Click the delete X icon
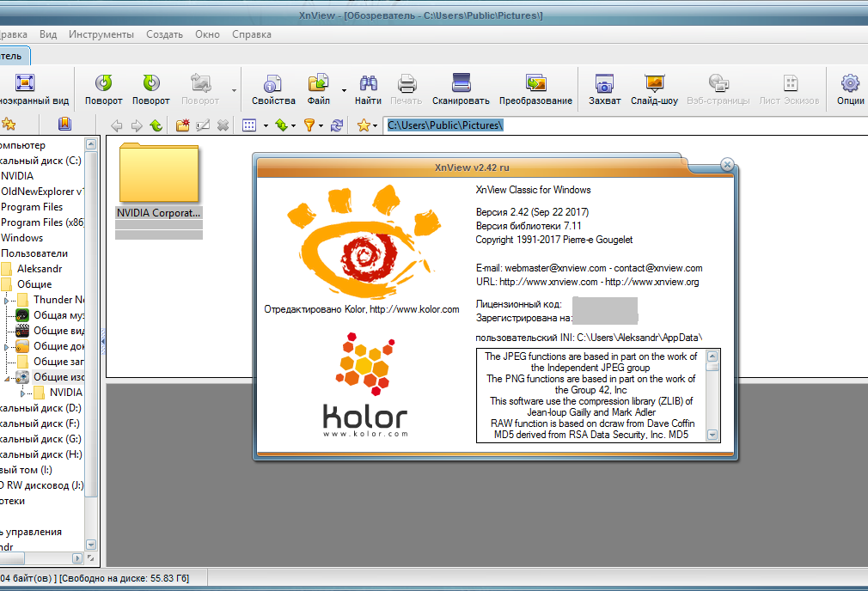This screenshot has height=591, width=868. click(x=223, y=125)
